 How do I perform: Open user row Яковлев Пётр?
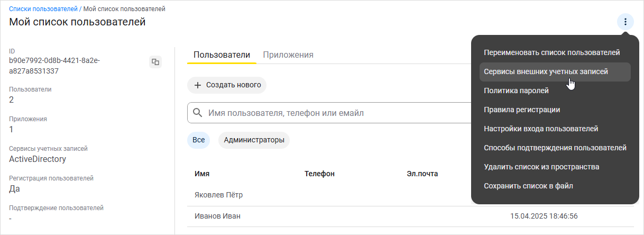tap(410, 195)
